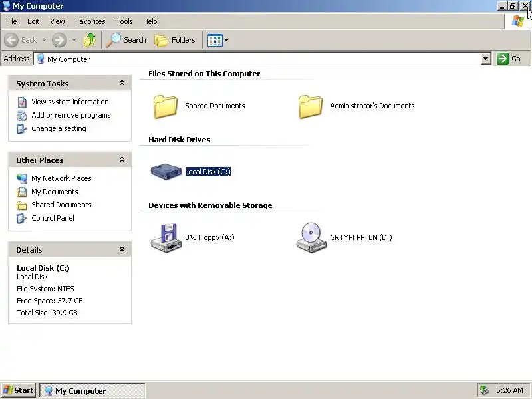Click the Windows flag logo in toolbar

pyautogui.click(x=518, y=21)
